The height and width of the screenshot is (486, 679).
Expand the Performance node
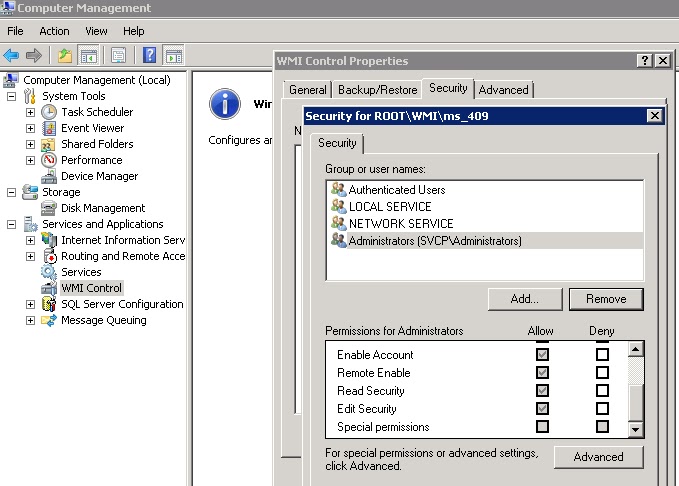(30, 160)
